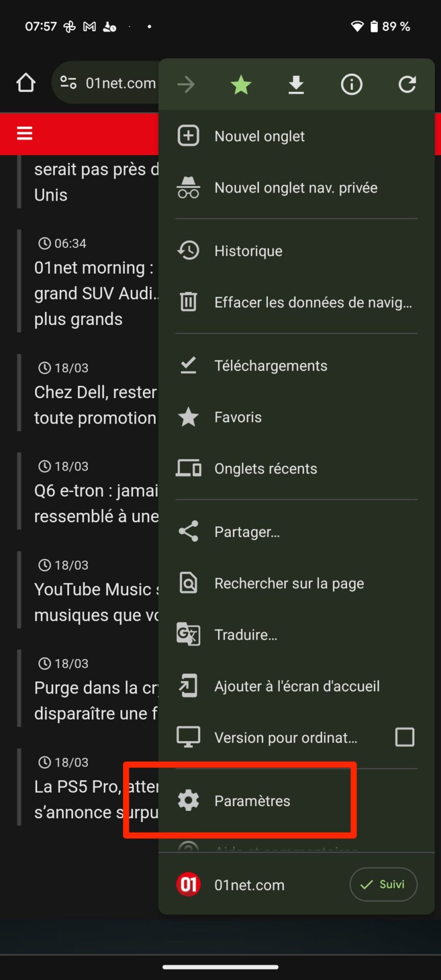Viewport: 441px width, 980px height.
Task: Open Nouvel onglet nav. privée
Action: pos(297,188)
